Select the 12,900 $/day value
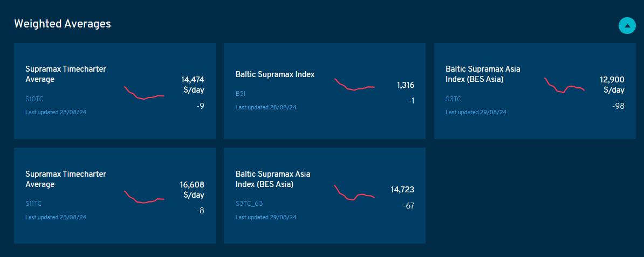This screenshot has height=257, width=644. coord(612,85)
